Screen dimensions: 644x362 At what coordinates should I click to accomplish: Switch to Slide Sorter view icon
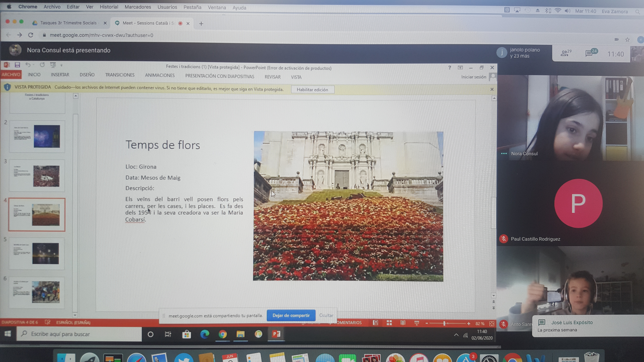pos(389,323)
